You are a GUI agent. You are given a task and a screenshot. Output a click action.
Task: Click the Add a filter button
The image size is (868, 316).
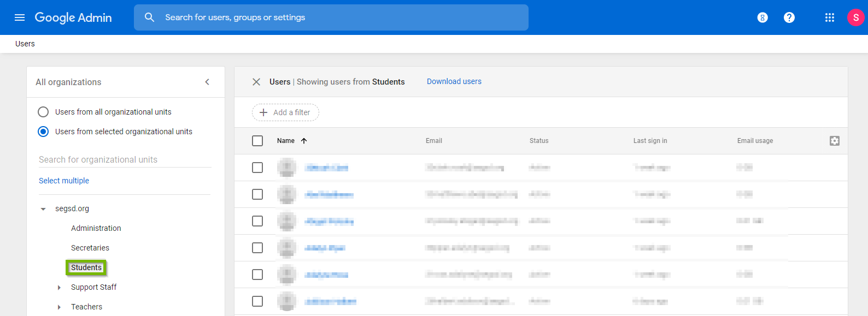pos(285,112)
